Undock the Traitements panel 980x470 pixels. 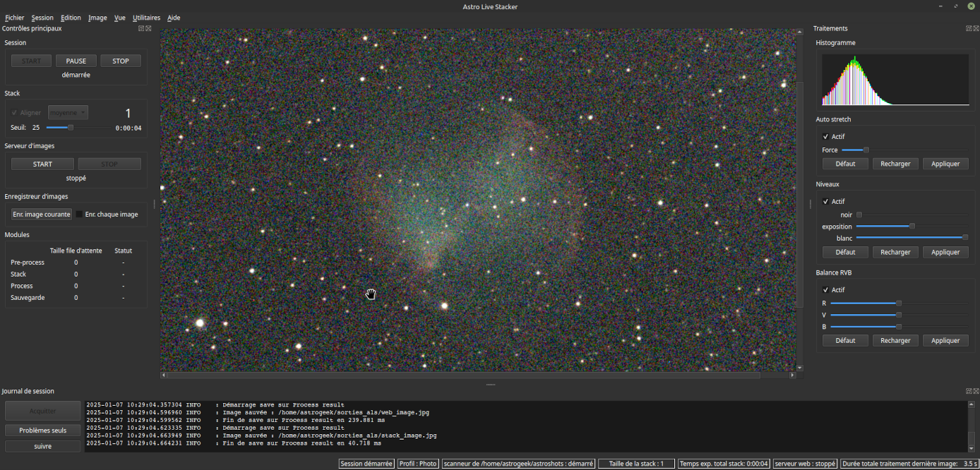point(968,28)
